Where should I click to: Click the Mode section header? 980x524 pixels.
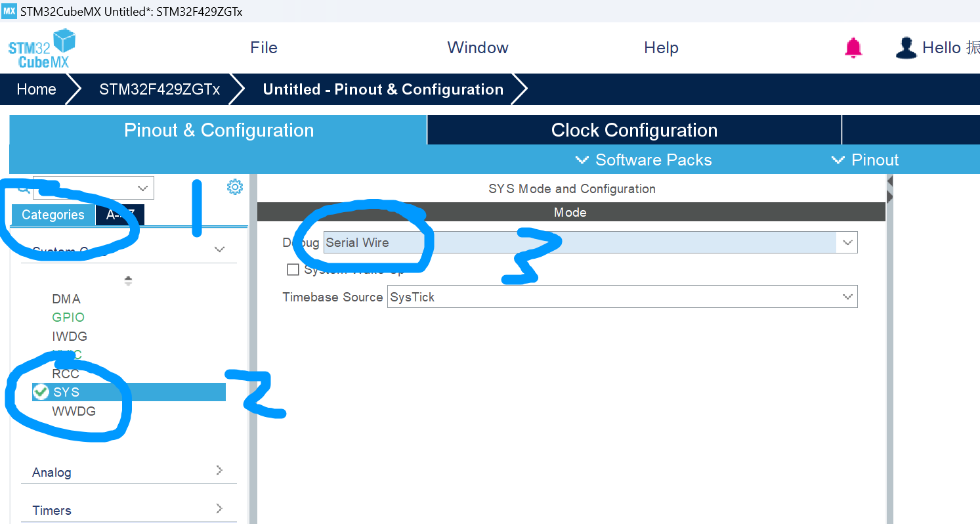coord(570,212)
